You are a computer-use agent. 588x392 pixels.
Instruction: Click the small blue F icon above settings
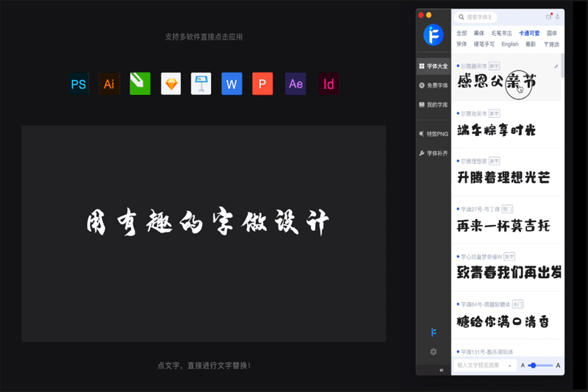(x=434, y=332)
